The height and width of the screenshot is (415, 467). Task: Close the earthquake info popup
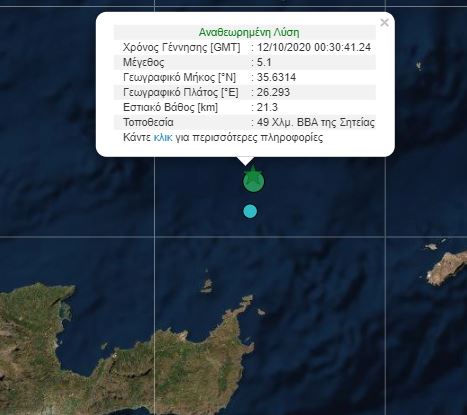click(384, 22)
